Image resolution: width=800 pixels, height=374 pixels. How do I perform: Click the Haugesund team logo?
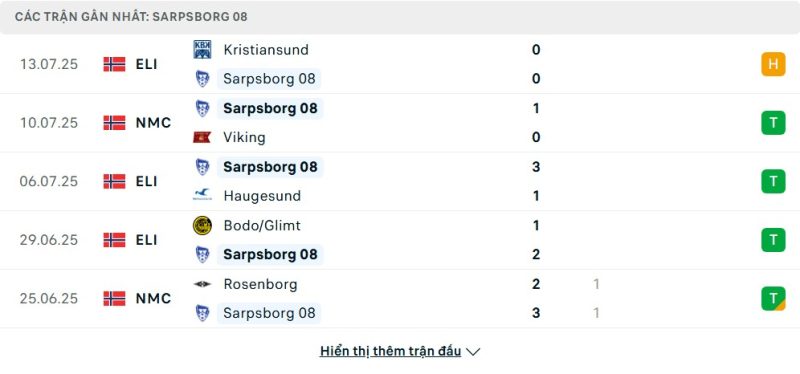202,195
